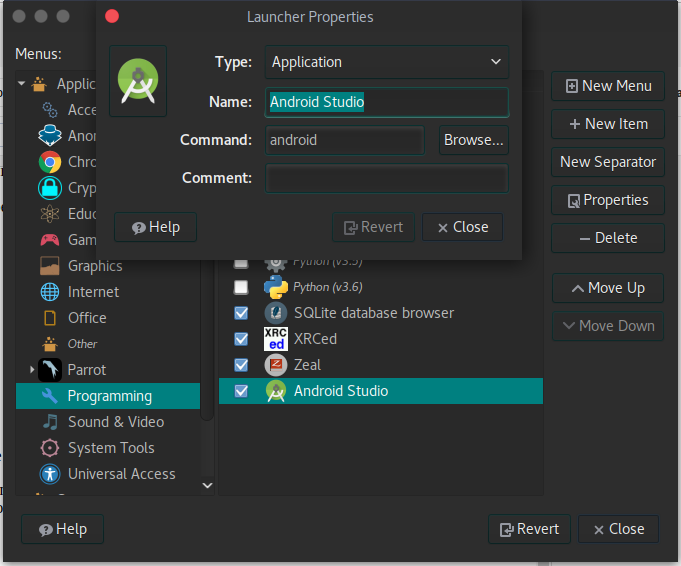Uncheck the XRCed checkbox
681x566 pixels.
tap(241, 339)
